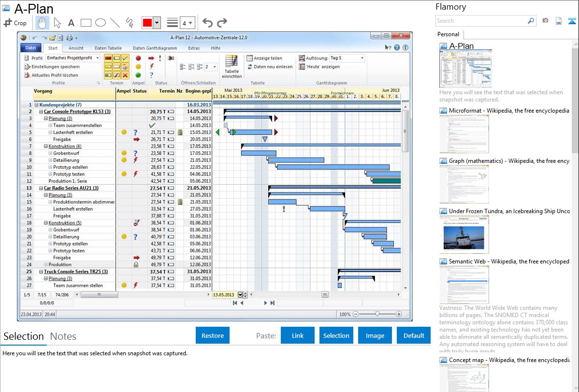This screenshot has width=579, height=392.
Task: Click the A-Plan zoom slider handle
Action: click(377, 314)
